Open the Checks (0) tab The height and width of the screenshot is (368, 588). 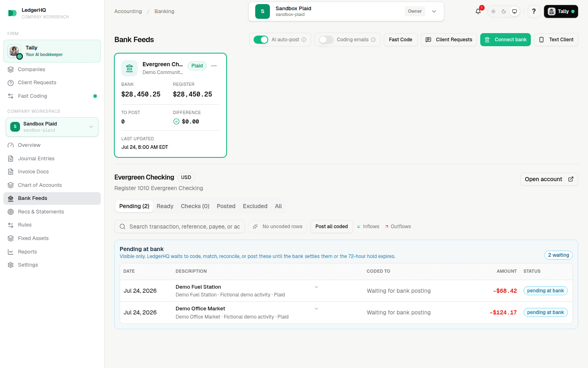pyautogui.click(x=195, y=206)
